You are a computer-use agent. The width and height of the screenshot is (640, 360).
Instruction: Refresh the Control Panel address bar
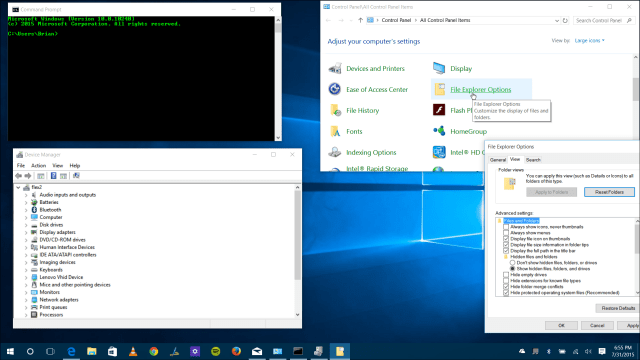(565, 20)
